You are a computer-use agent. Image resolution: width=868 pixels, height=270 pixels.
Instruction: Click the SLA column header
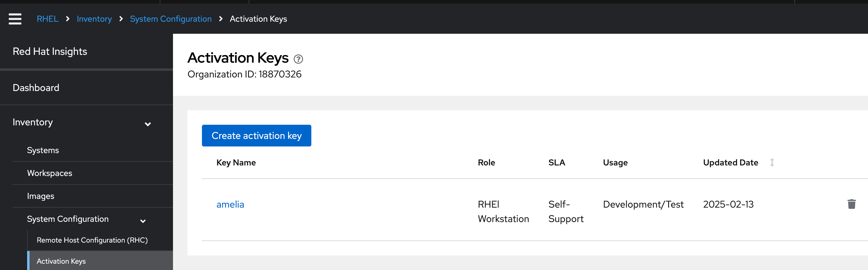[557, 162]
